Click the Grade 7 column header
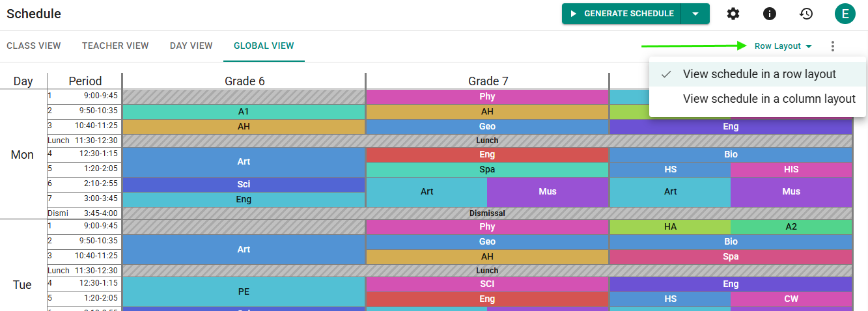 pyautogui.click(x=488, y=81)
